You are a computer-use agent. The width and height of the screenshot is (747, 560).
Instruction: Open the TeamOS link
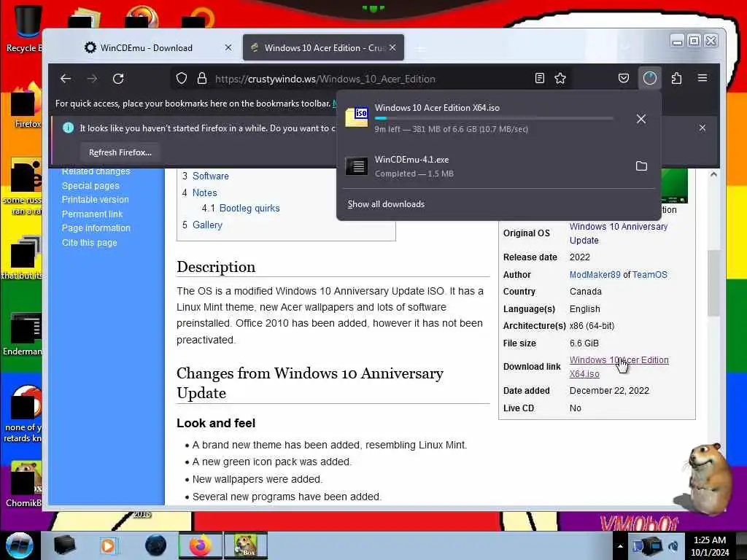tap(650, 275)
